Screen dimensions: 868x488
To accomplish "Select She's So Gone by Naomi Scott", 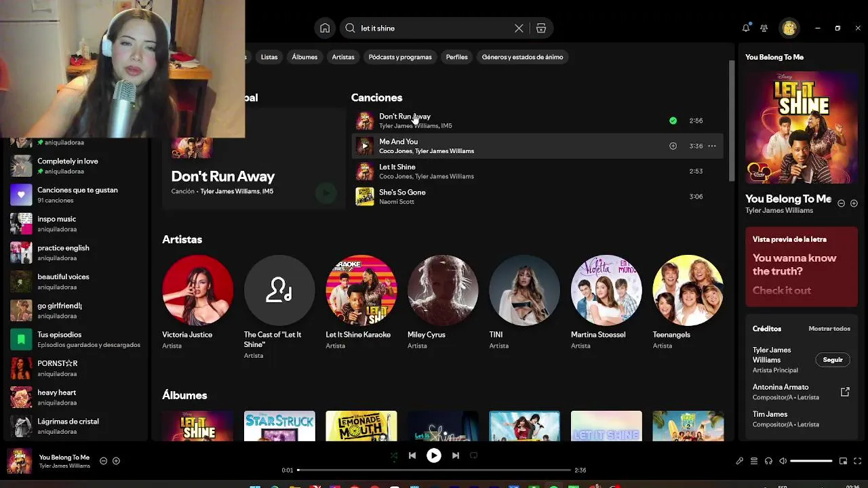I will click(x=537, y=197).
